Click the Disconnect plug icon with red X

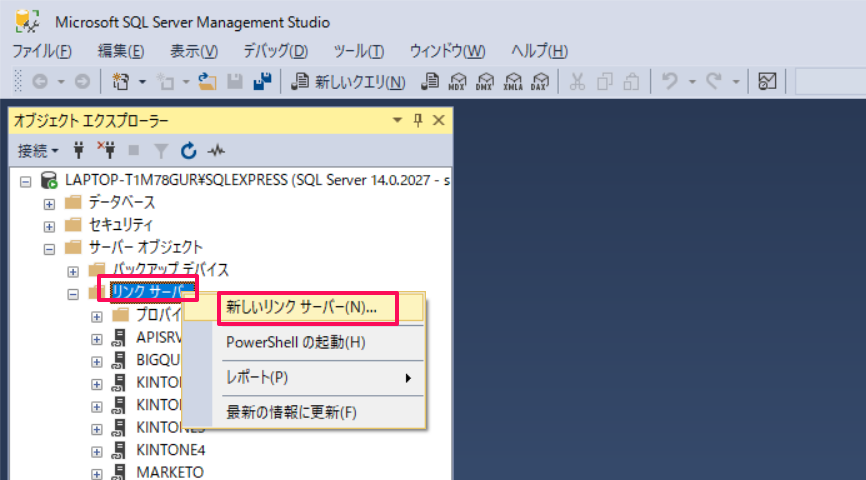point(107,150)
